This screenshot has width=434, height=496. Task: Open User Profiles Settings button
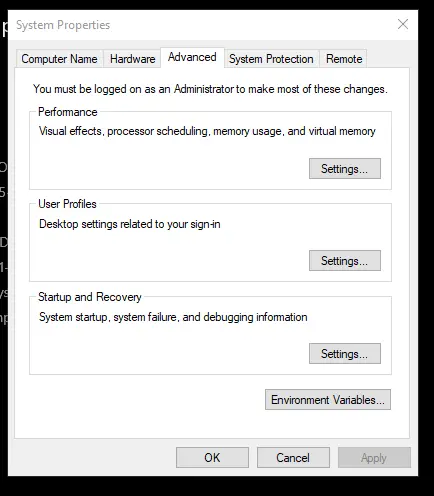point(345,261)
